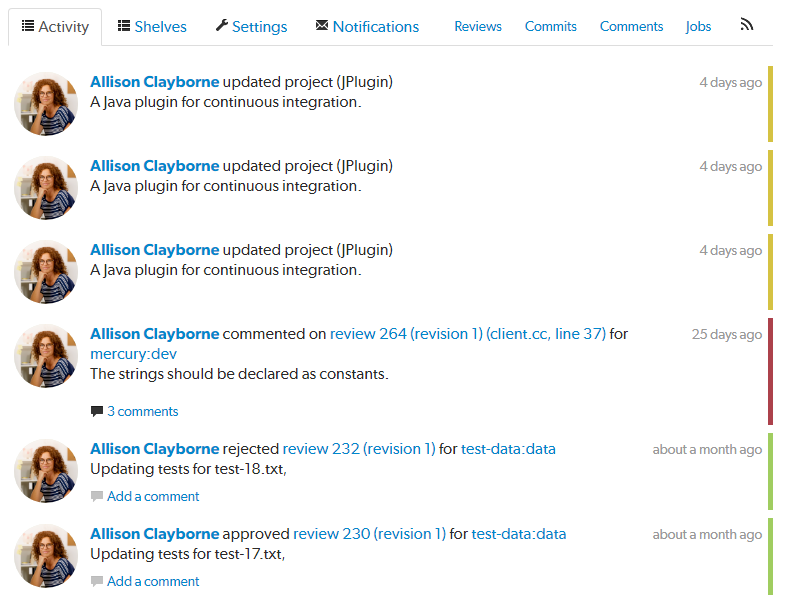790x600 pixels.
Task: Click the comment bubble icon beside 3 comments
Action: tap(97, 411)
